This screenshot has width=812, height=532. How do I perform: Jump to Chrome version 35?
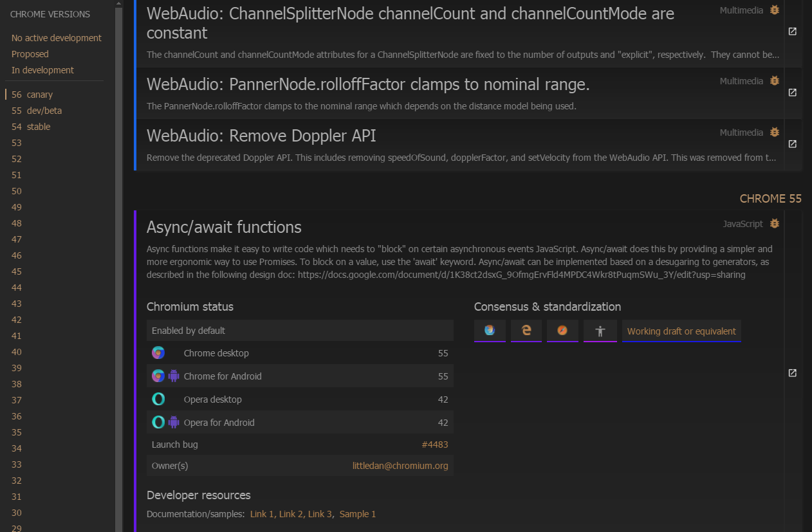pyautogui.click(x=17, y=432)
